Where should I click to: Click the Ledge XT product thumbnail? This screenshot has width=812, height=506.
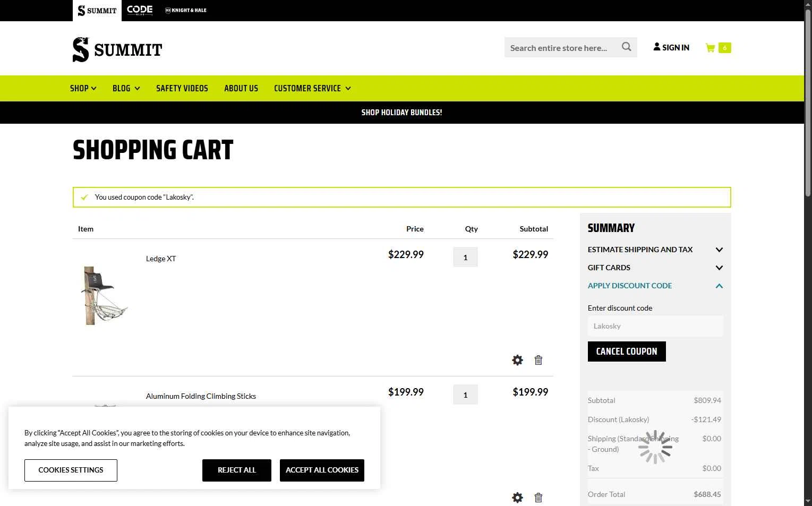[105, 296]
